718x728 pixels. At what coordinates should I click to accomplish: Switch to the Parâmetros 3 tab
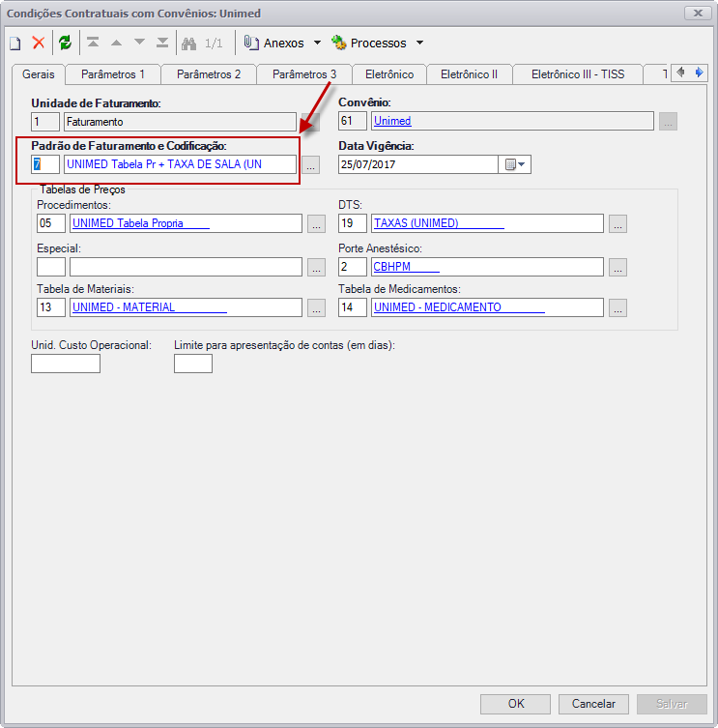[x=304, y=74]
